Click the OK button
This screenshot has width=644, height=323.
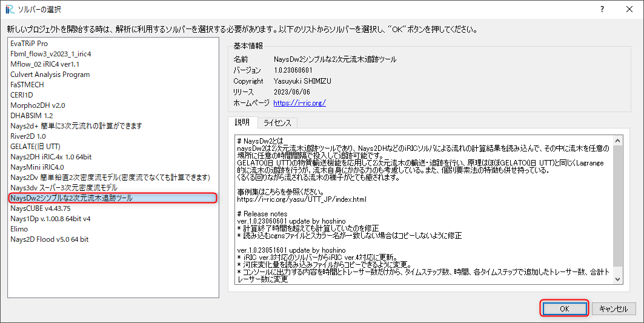564,308
